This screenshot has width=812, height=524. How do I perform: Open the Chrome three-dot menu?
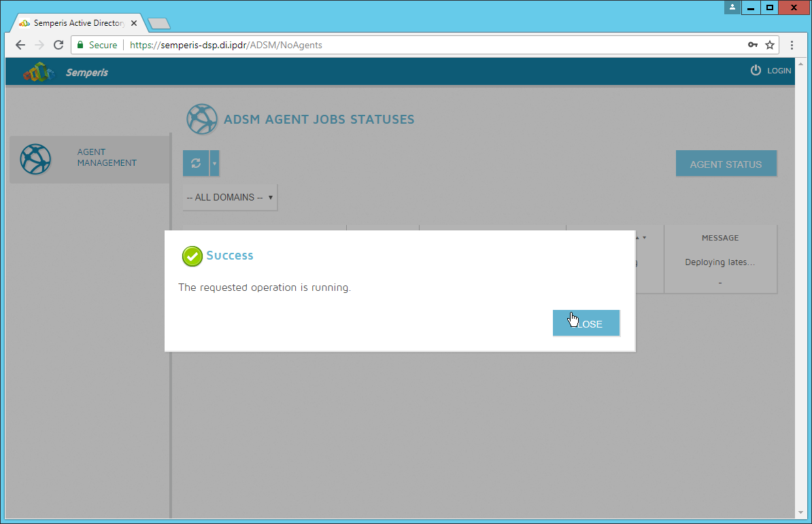(792, 45)
